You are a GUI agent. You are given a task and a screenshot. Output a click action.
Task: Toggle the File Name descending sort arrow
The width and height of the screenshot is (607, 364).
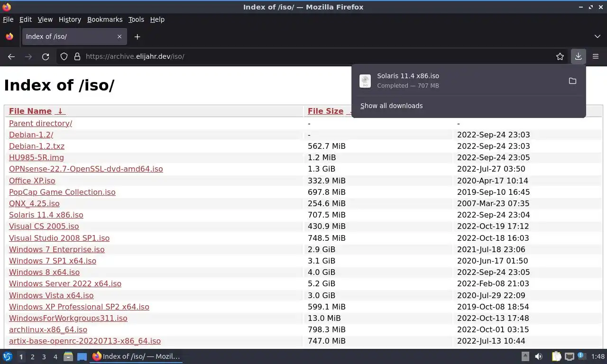tap(60, 111)
